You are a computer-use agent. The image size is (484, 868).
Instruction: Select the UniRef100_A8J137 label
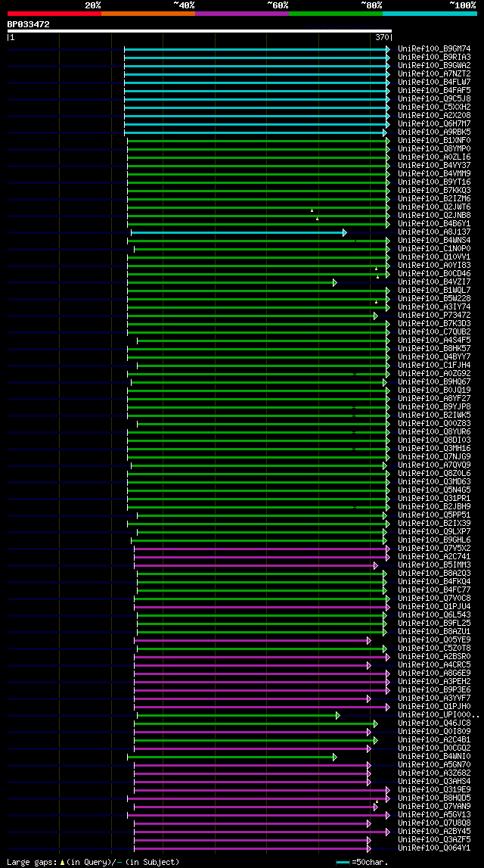[x=434, y=232]
